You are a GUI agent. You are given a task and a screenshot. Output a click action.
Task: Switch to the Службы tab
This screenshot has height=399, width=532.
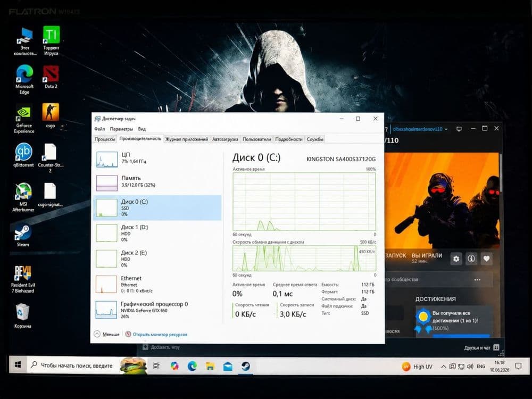[x=315, y=139]
